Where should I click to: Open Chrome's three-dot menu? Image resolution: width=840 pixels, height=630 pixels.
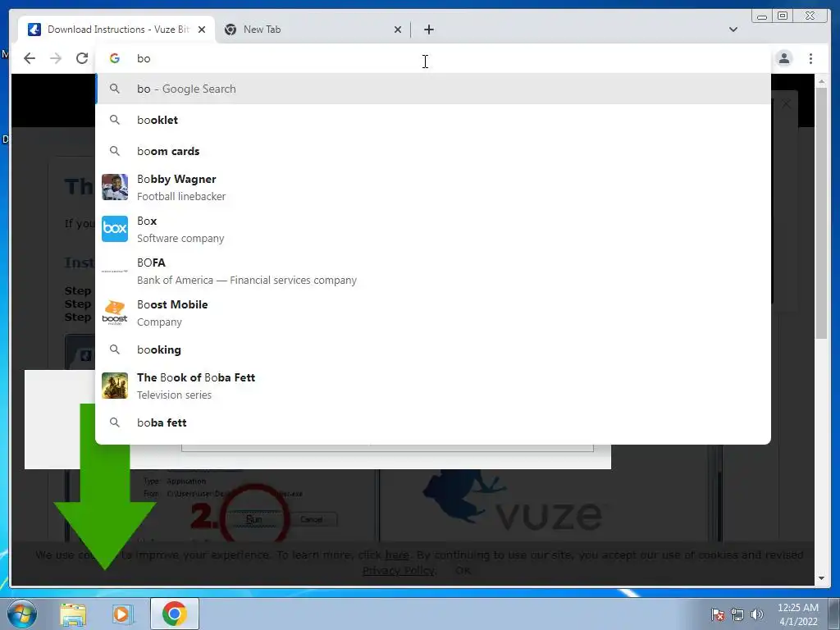[810, 58]
